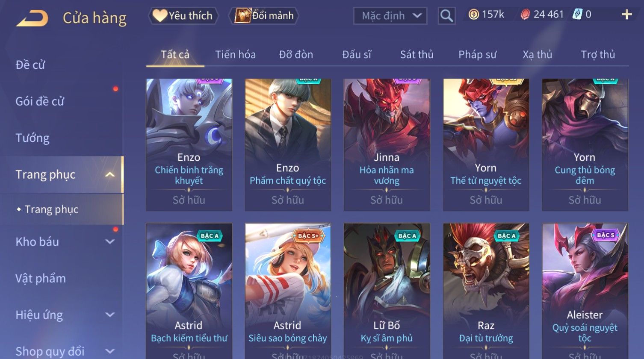
Task: Tap the plus icon to add currency
Action: [x=626, y=15]
